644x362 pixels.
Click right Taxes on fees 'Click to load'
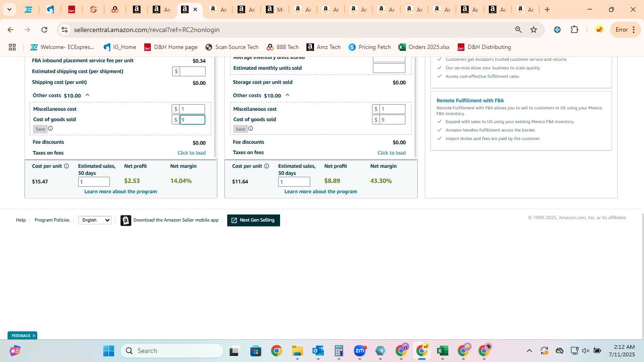[392, 153]
